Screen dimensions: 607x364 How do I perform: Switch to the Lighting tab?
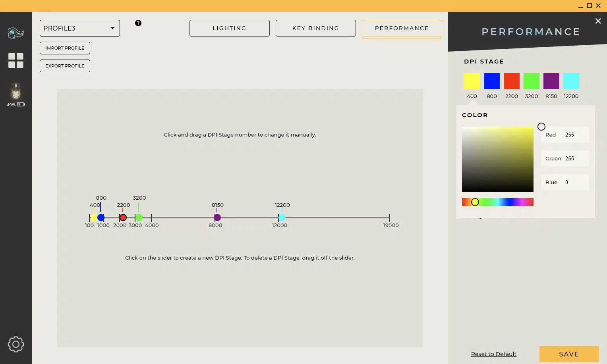point(229,28)
